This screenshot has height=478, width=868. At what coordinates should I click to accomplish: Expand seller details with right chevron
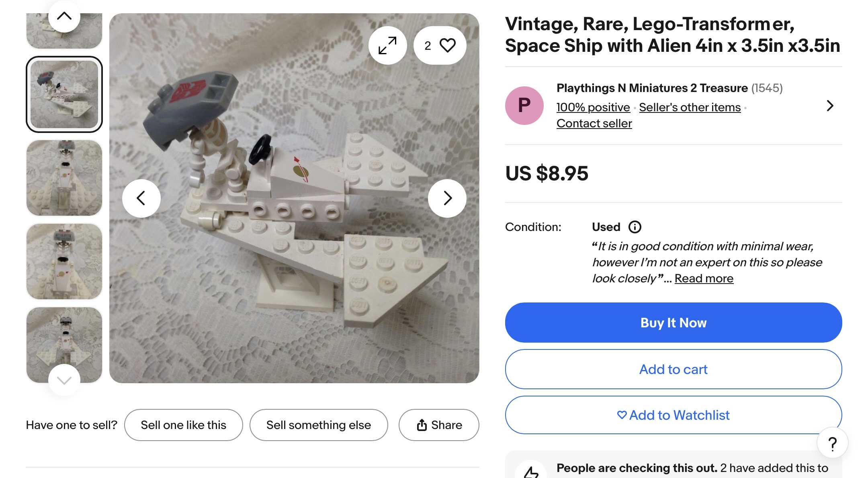click(830, 106)
